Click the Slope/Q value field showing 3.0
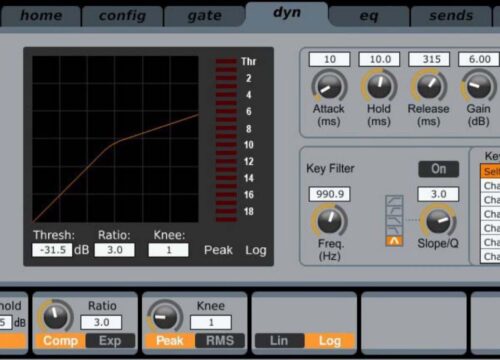This screenshot has height=360, width=500. point(438,194)
